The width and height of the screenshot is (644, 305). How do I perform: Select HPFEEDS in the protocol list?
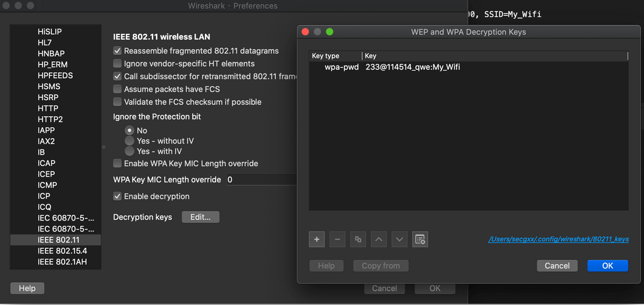55,76
